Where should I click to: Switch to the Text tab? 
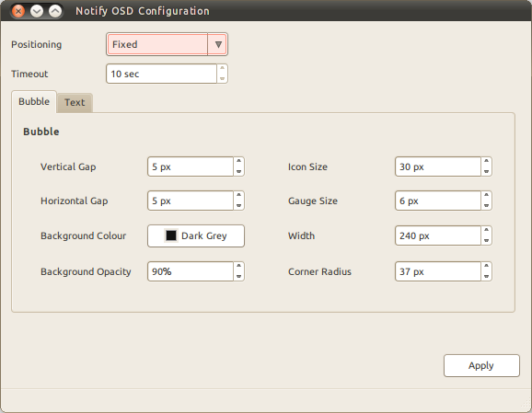pos(75,102)
